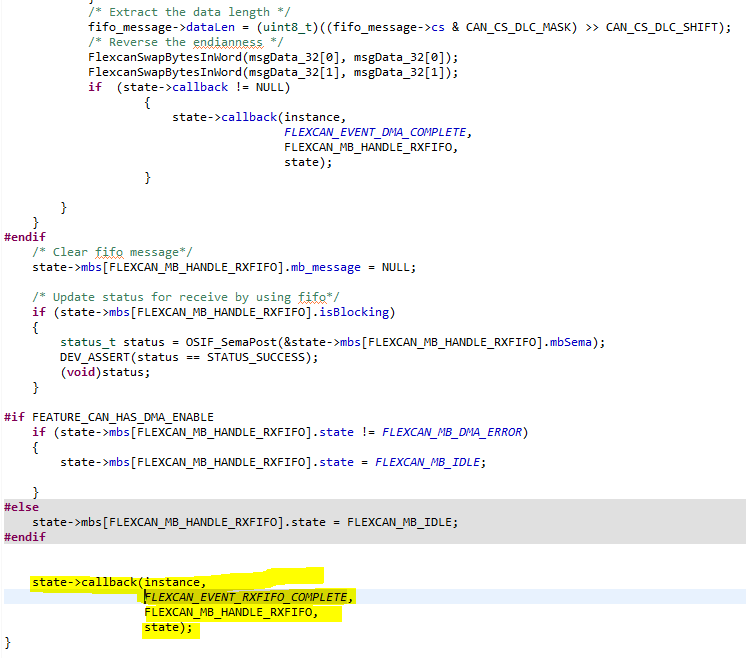The width and height of the screenshot is (746, 658).
Task: Click the greyed-out state assignment under #else
Action: [245, 522]
